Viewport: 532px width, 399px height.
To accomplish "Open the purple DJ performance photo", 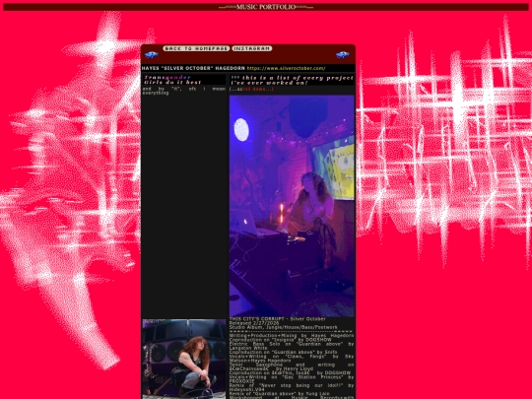I will tap(292, 206).
